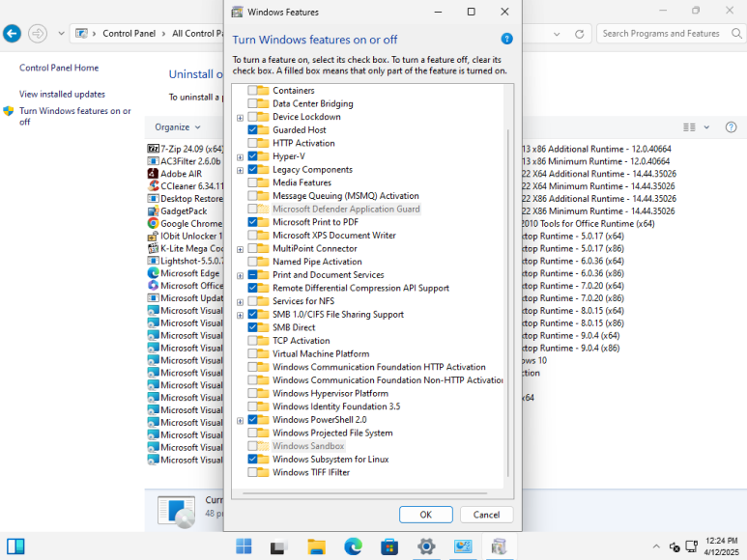Open the widgets icon on the taskbar
Screen dimensions: 747x560
15,546
